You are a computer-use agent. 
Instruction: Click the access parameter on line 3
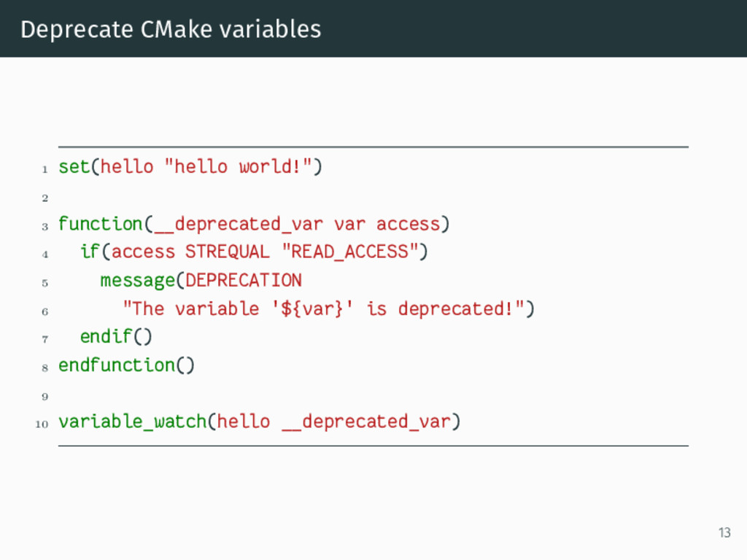pyautogui.click(x=408, y=225)
